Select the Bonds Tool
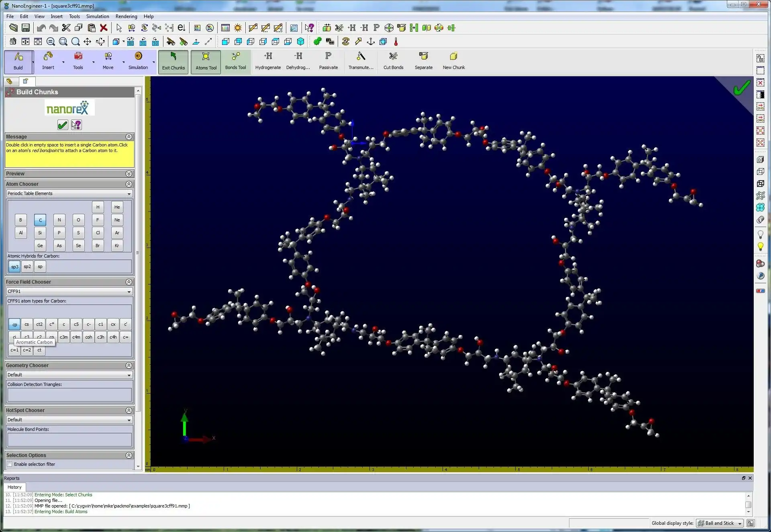 point(236,60)
